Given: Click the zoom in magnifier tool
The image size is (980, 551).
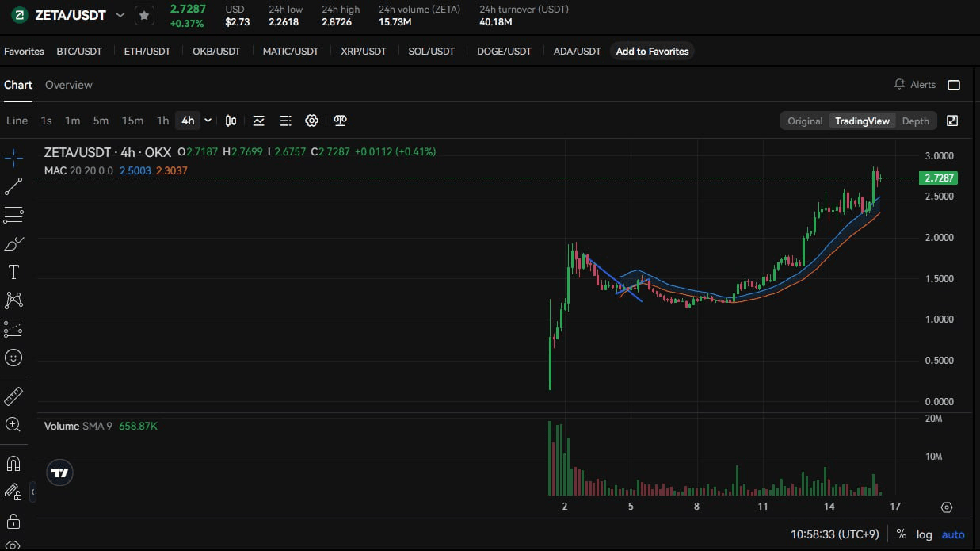Looking at the screenshot, I should (13, 424).
